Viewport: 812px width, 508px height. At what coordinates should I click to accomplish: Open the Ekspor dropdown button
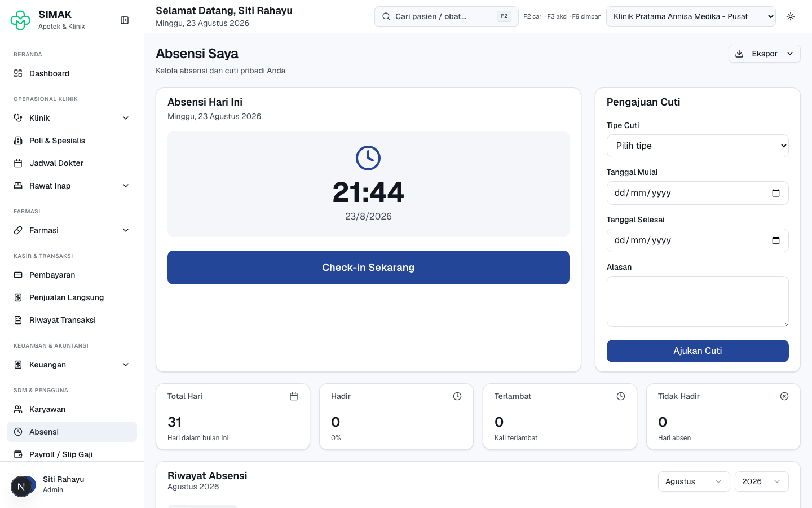[765, 54]
